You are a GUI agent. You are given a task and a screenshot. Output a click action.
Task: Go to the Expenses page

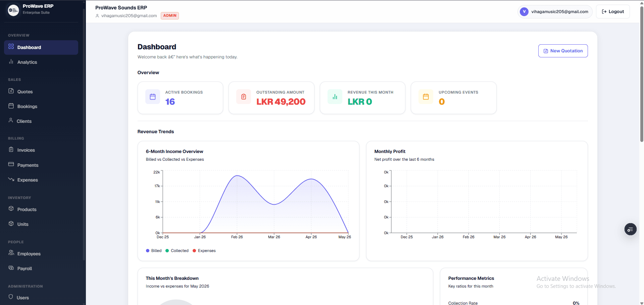click(41, 180)
